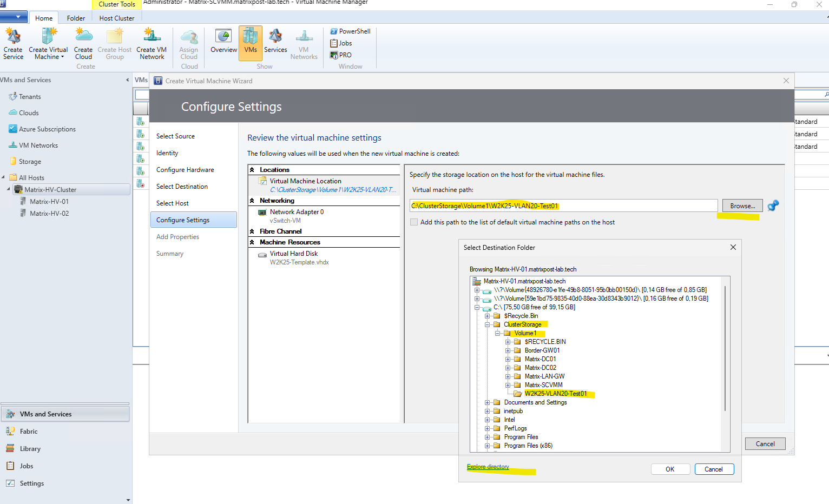Click the Create Cloud ribbon icon
Screen dimensions: 829x504
(83, 44)
